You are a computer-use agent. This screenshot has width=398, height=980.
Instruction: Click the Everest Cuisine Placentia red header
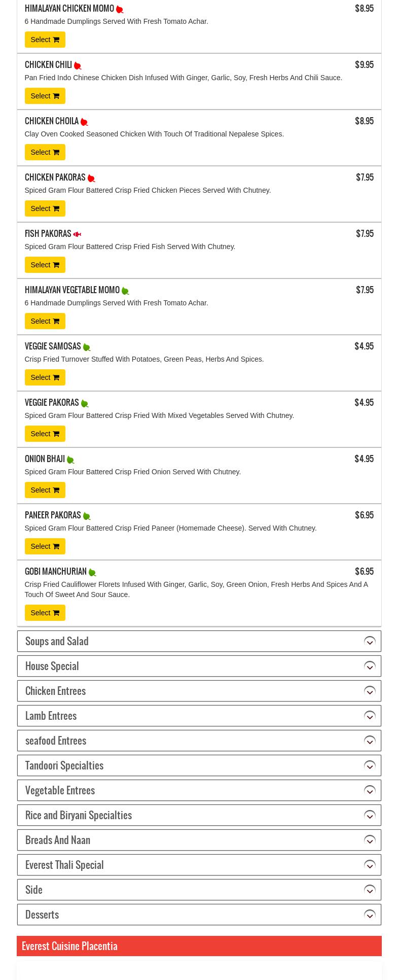click(199, 946)
